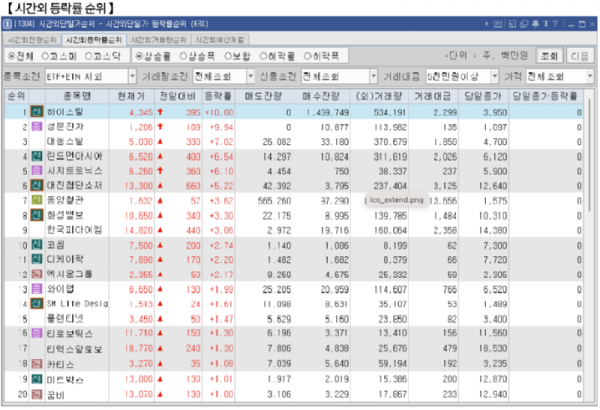The height and width of the screenshot is (410, 600).
Task: Click the font size T icon
Action: tap(545, 24)
